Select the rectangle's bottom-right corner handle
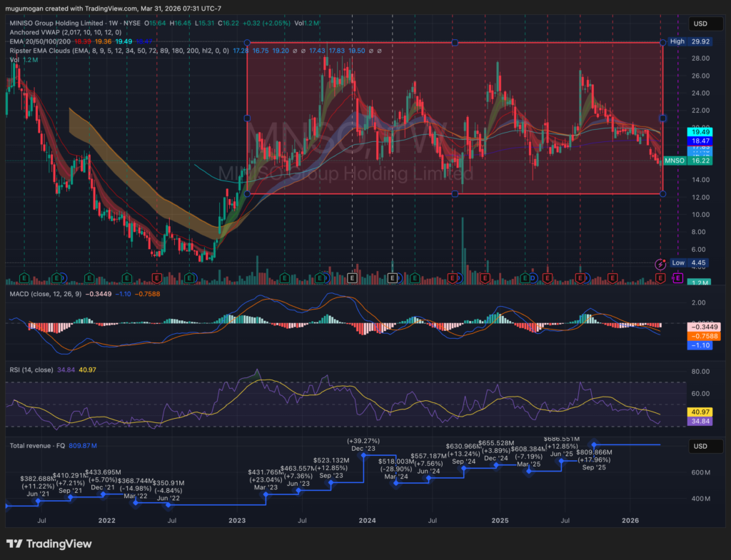This screenshot has height=560, width=731. 663,193
